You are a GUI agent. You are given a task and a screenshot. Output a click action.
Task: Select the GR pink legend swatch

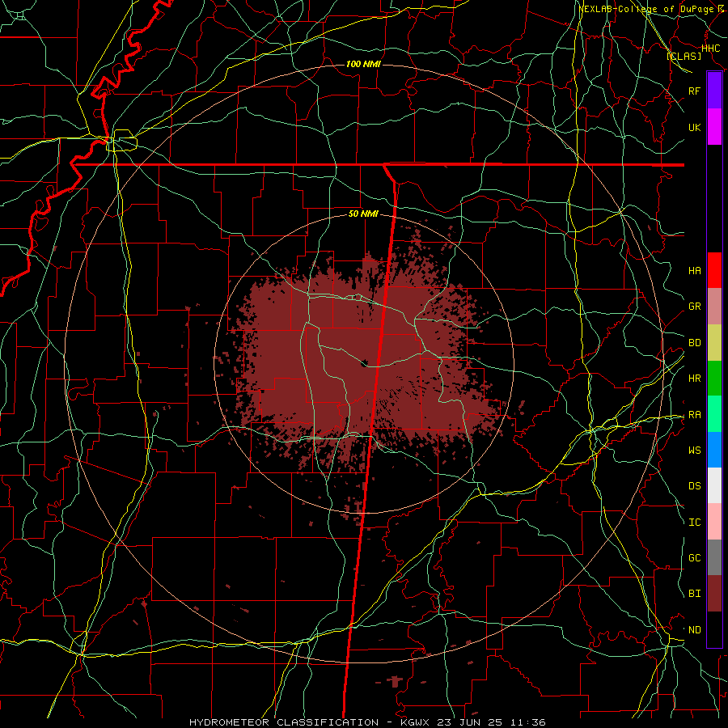(x=714, y=306)
